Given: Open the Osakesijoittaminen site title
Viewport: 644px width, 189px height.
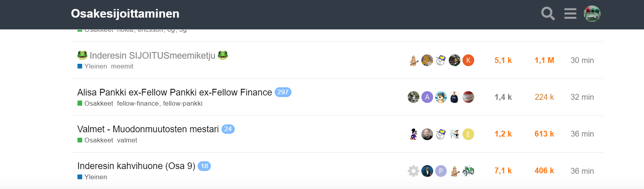Looking at the screenshot, I should coord(125,14).
